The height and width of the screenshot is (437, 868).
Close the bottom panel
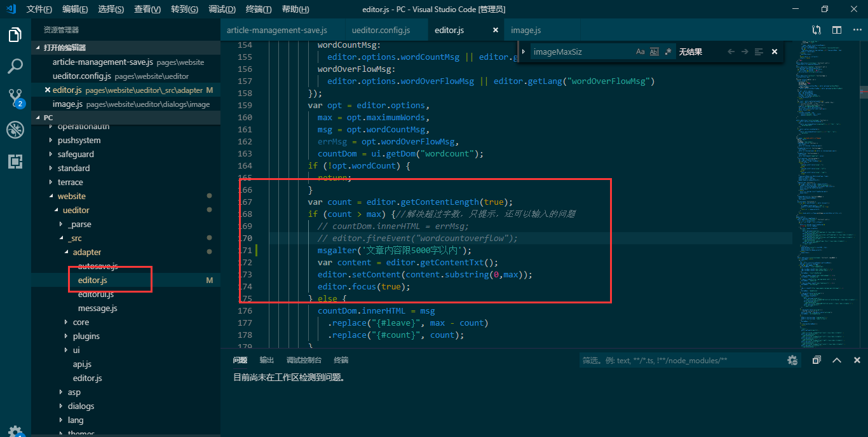pyautogui.click(x=857, y=360)
